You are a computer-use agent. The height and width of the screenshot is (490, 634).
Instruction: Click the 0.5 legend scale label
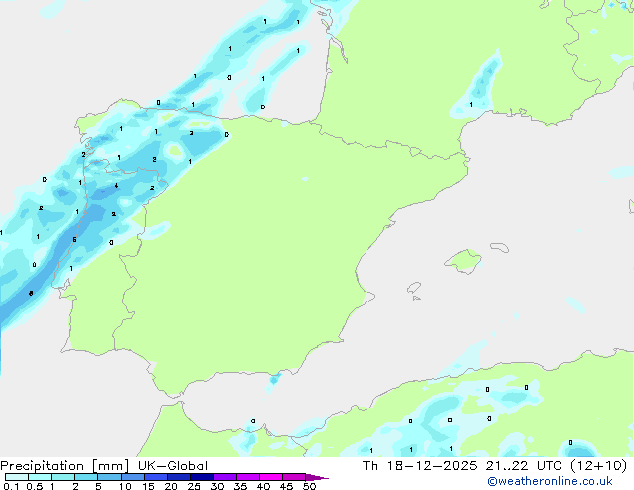click(34, 486)
